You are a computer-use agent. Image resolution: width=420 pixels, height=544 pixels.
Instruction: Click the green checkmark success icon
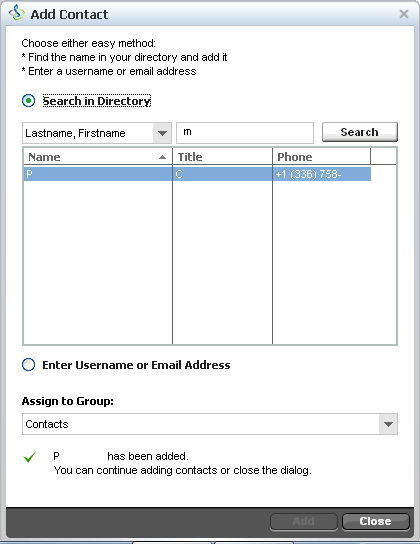click(x=29, y=457)
